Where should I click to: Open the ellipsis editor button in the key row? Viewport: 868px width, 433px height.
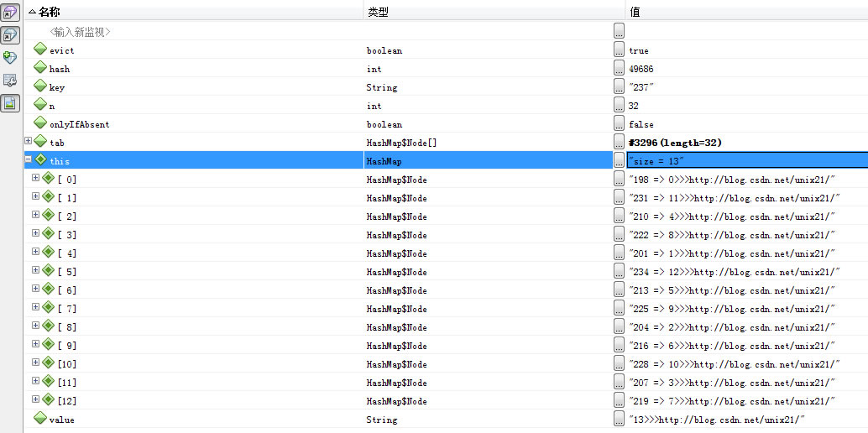pos(619,86)
